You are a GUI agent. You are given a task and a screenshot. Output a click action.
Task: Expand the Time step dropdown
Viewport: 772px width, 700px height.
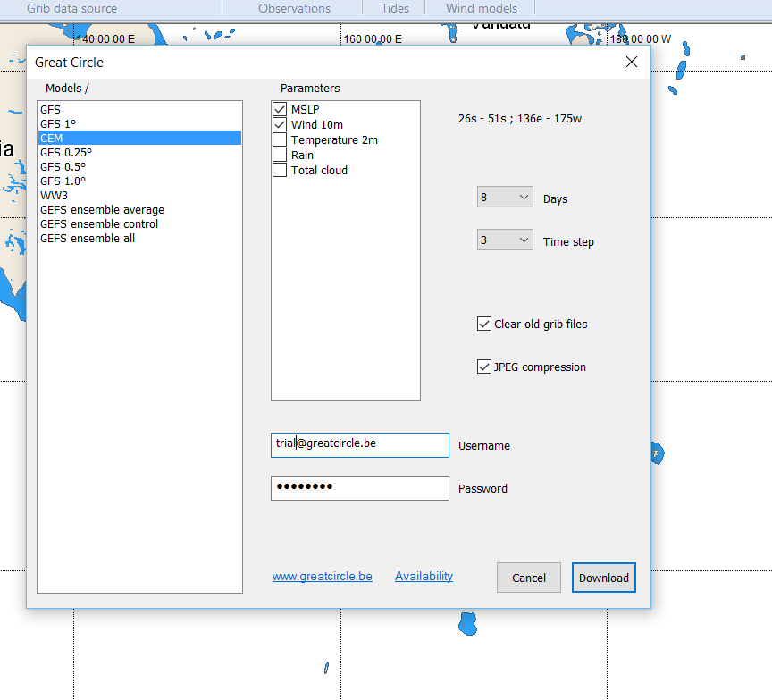[505, 240]
